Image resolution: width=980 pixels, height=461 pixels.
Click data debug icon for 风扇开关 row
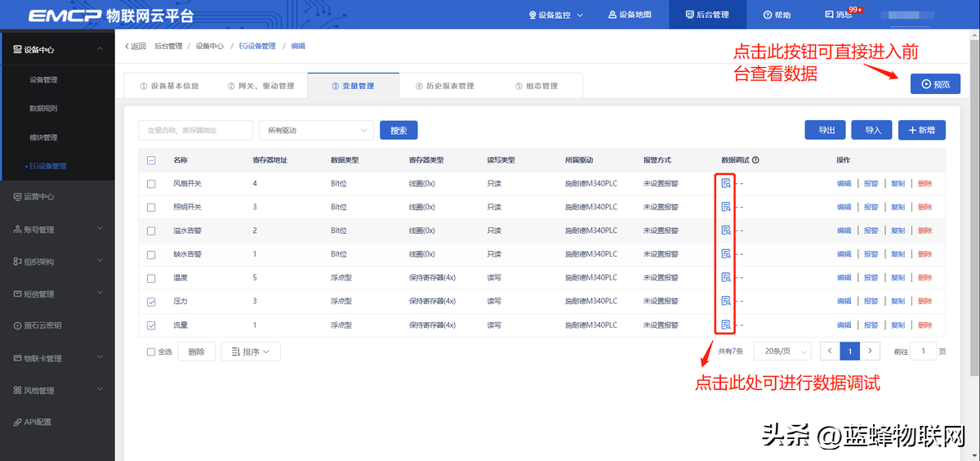coord(725,184)
